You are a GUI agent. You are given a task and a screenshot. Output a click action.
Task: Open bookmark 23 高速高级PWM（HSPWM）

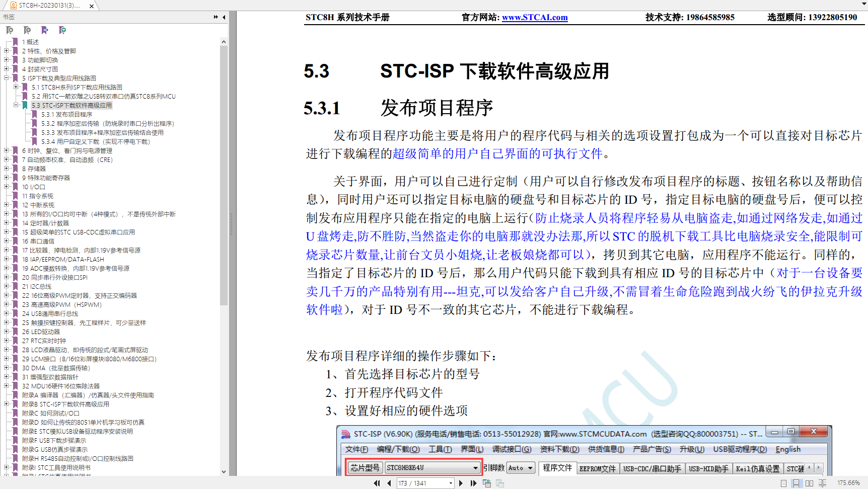click(62, 304)
